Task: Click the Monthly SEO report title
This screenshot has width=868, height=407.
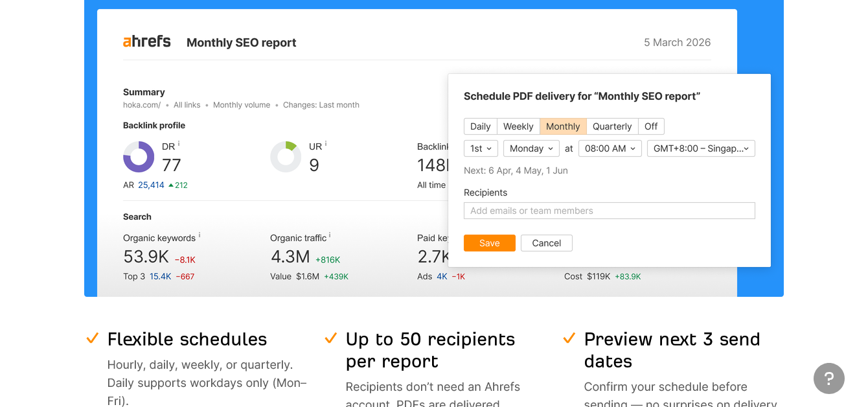Action: point(242,43)
